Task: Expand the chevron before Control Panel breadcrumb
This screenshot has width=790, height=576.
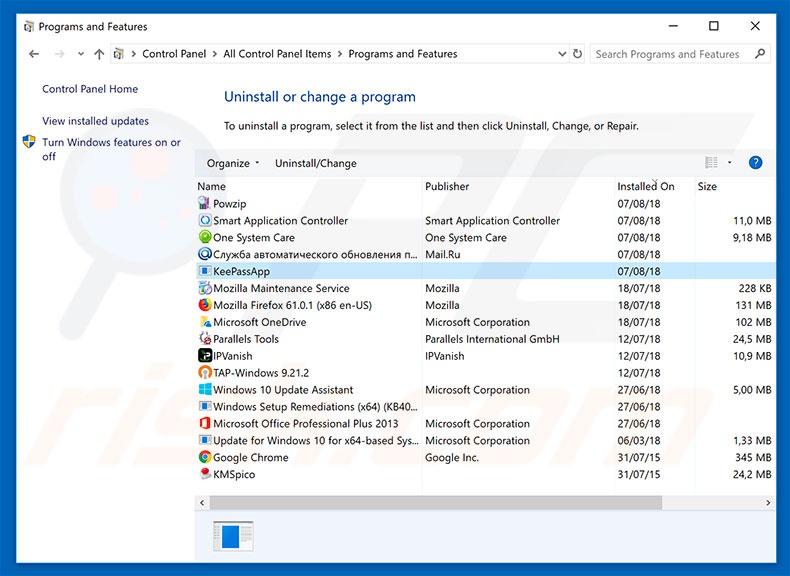Action: point(134,54)
